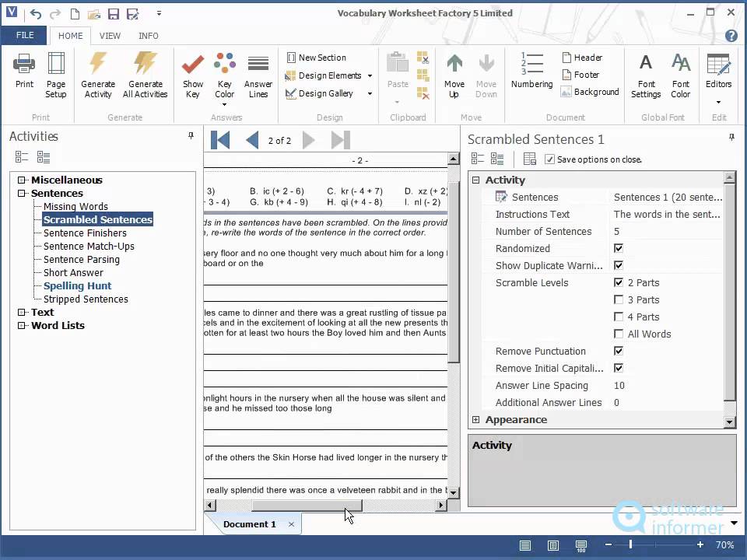Toggle Show Duplicate Warnings checkbox

click(x=619, y=265)
